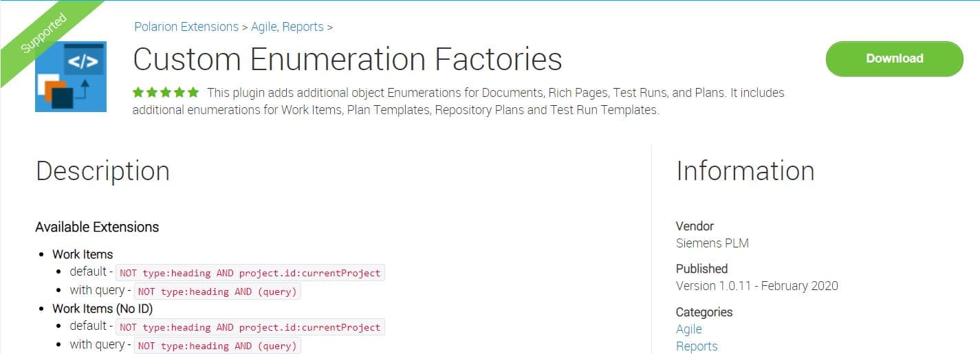This screenshot has height=354, width=980.
Task: Go to Agile in the breadcrumb
Action: coord(265,27)
